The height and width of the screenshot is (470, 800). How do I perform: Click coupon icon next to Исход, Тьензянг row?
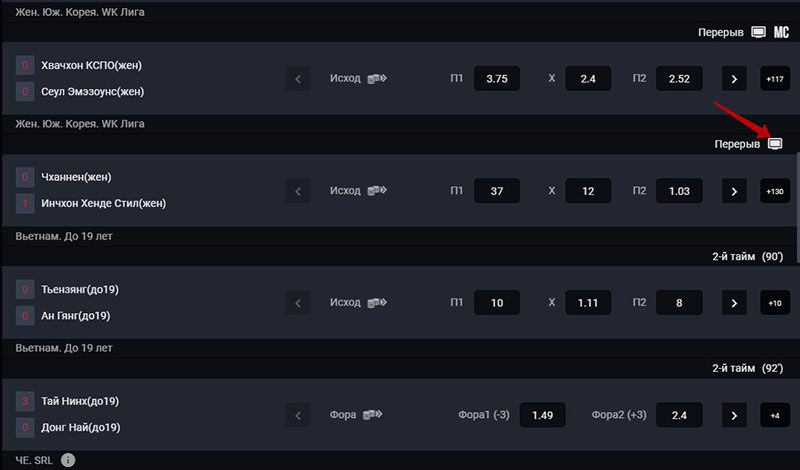(377, 302)
